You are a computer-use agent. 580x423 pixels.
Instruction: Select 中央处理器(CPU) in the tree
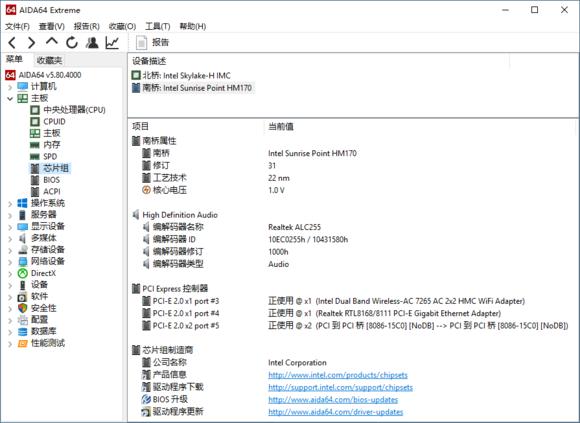tap(74, 110)
